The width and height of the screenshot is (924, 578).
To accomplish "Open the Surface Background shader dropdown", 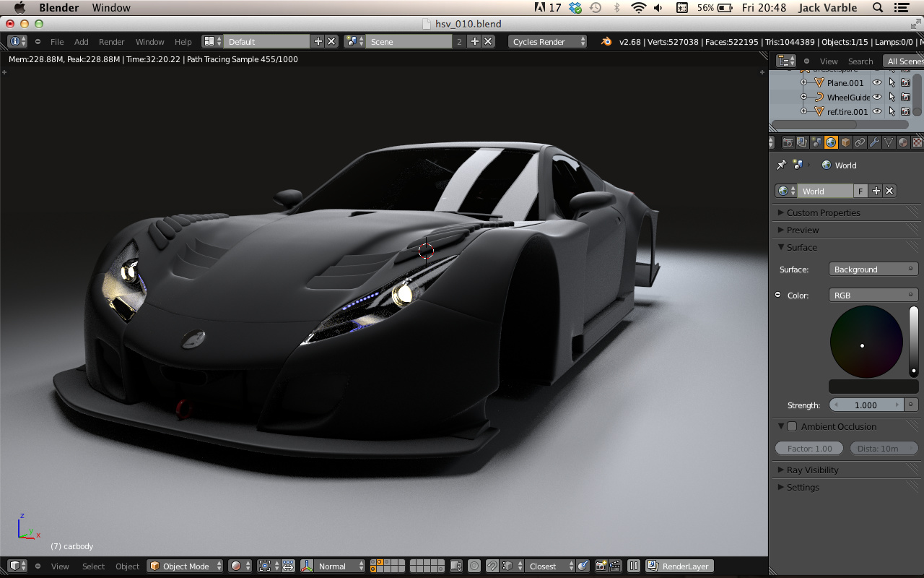I will 873,269.
